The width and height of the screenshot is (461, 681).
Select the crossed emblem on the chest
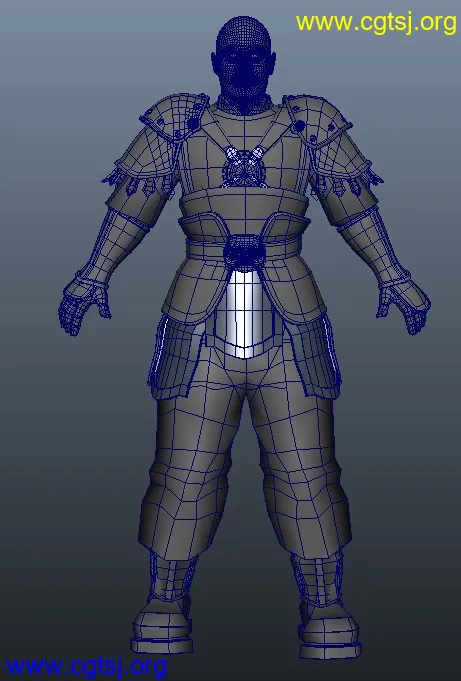pyautogui.click(x=245, y=167)
